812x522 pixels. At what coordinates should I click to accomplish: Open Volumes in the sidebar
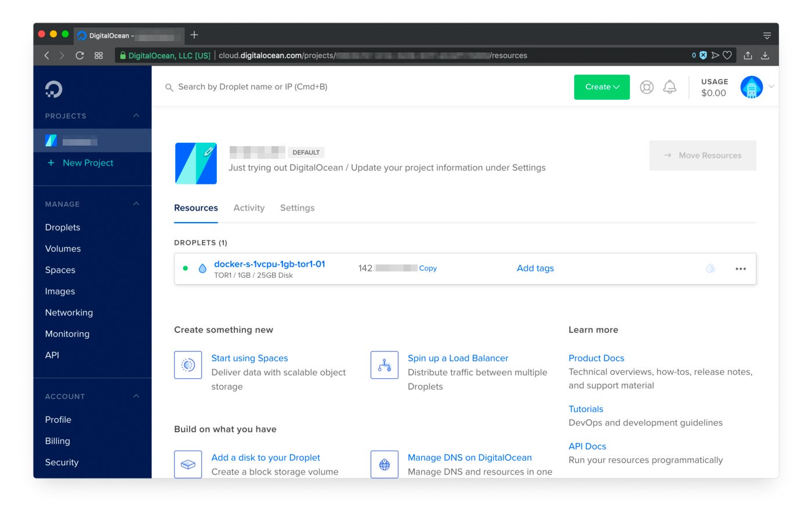pos(63,249)
